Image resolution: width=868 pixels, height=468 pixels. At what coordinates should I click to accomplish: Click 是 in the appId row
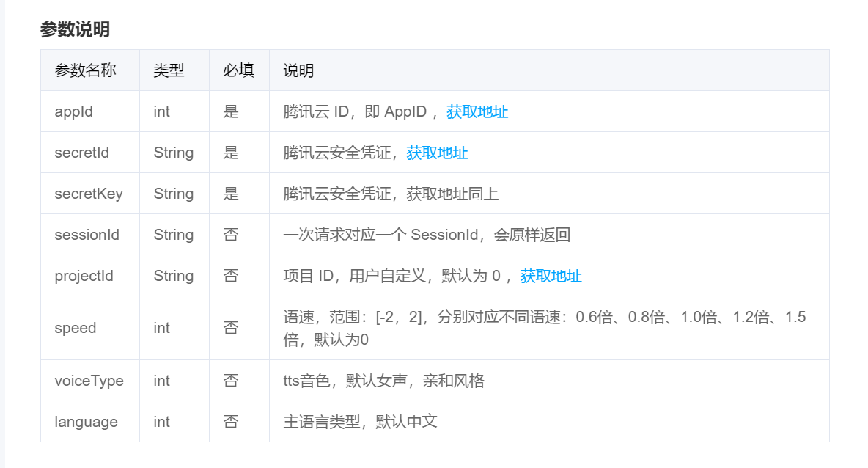[x=231, y=112]
